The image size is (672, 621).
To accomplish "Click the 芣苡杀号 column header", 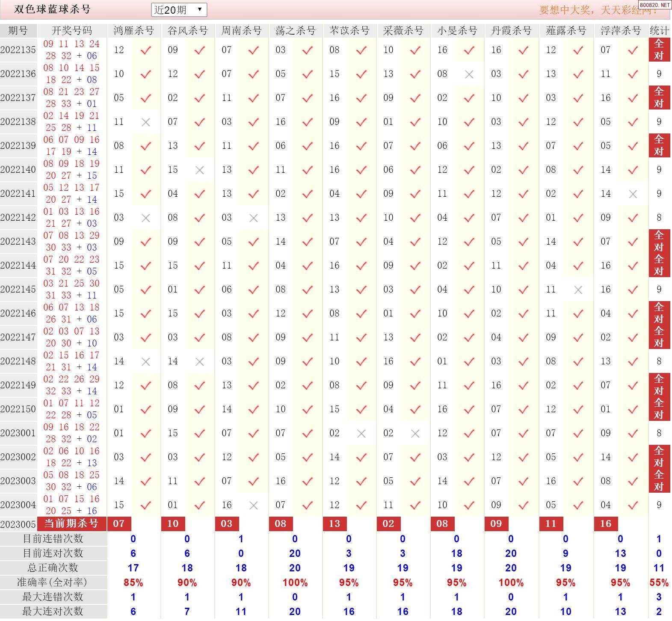I will point(349,31).
